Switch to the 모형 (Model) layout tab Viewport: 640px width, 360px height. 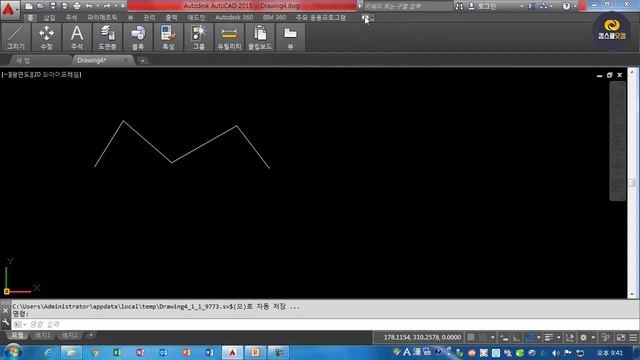pyautogui.click(x=18, y=336)
